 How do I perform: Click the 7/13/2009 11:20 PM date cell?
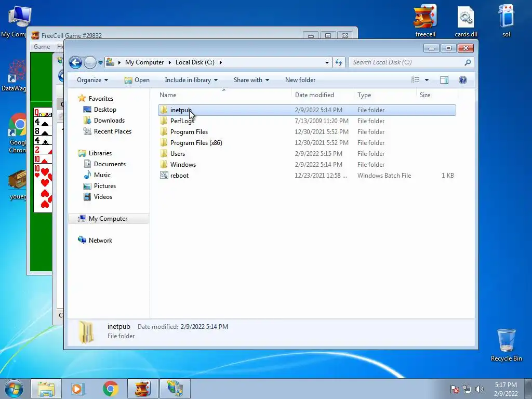pyautogui.click(x=321, y=121)
